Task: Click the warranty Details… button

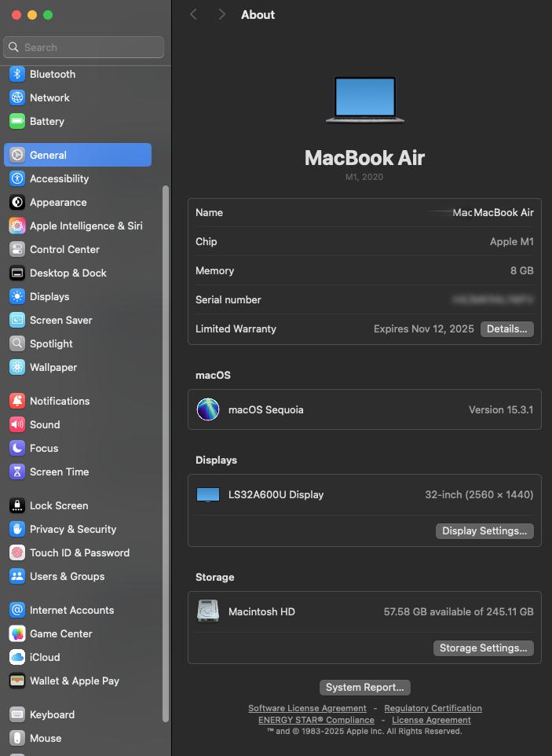Action: [x=506, y=329]
